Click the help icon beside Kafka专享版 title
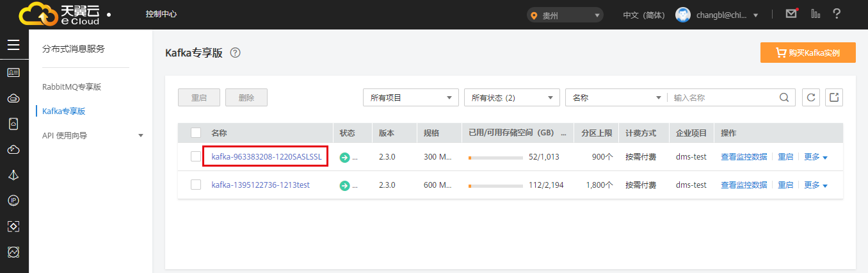 point(235,53)
